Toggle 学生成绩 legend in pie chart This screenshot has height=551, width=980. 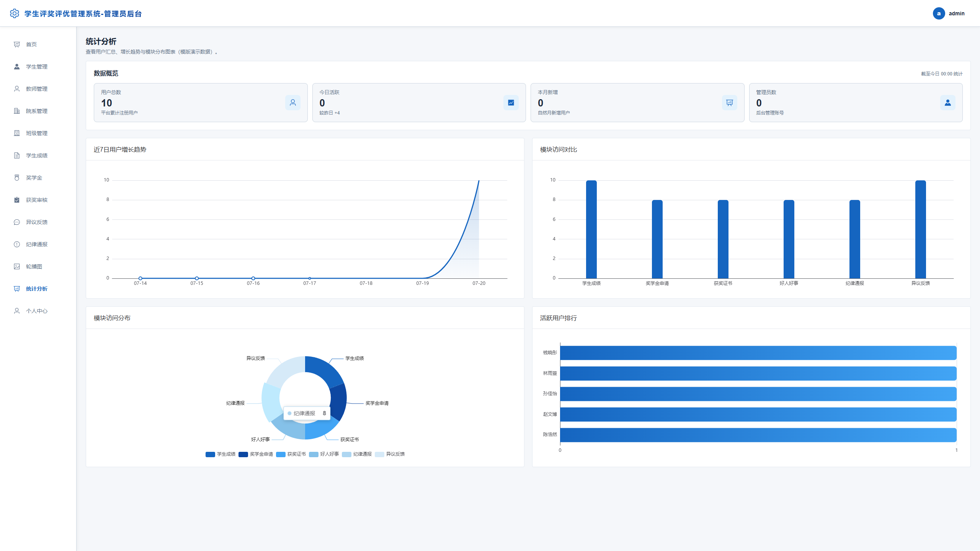pyautogui.click(x=220, y=454)
